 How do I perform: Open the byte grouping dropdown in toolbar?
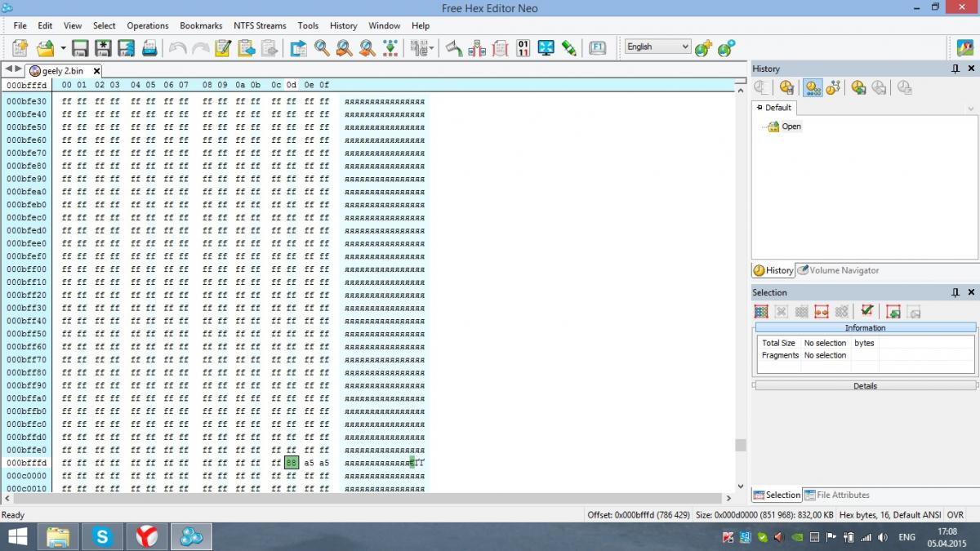click(422, 48)
